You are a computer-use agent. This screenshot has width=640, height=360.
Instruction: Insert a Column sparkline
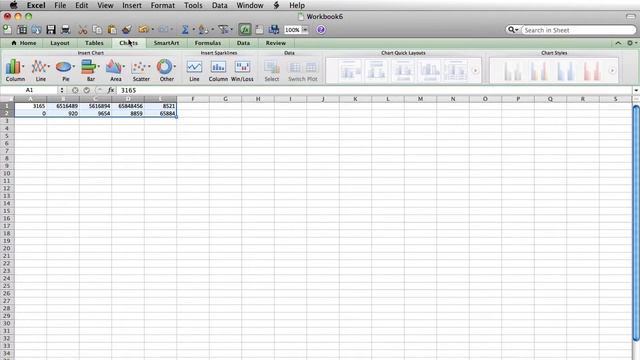218,70
